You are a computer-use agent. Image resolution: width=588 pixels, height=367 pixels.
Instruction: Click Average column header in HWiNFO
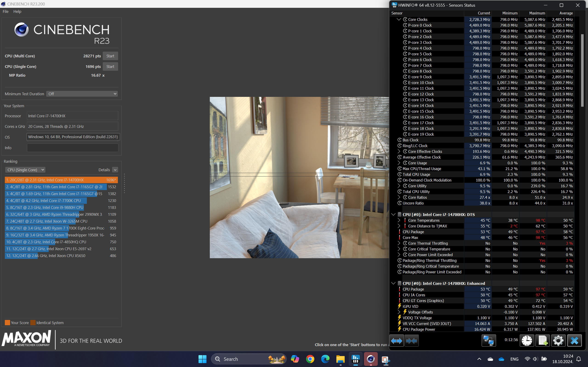(x=561, y=13)
